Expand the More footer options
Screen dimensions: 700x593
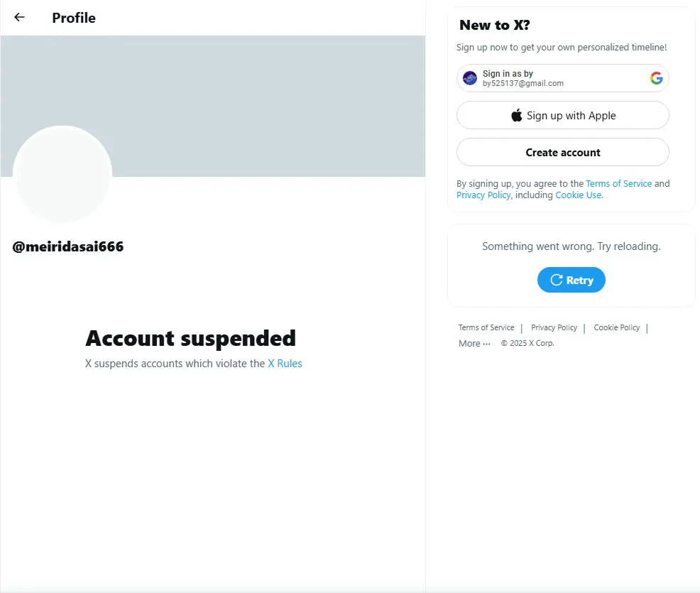point(474,344)
